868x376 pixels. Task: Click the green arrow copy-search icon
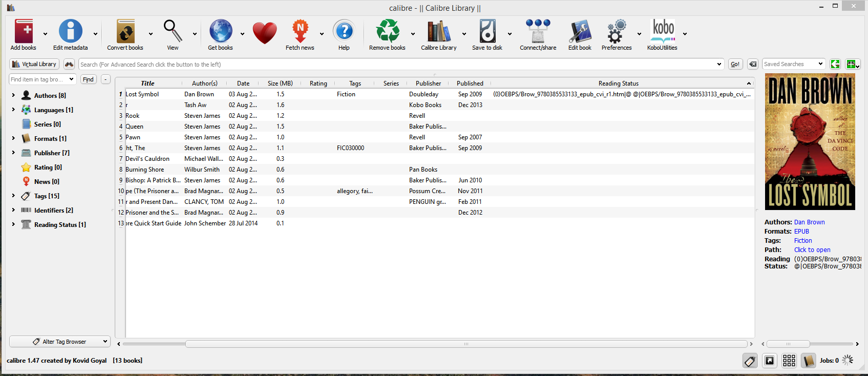835,64
